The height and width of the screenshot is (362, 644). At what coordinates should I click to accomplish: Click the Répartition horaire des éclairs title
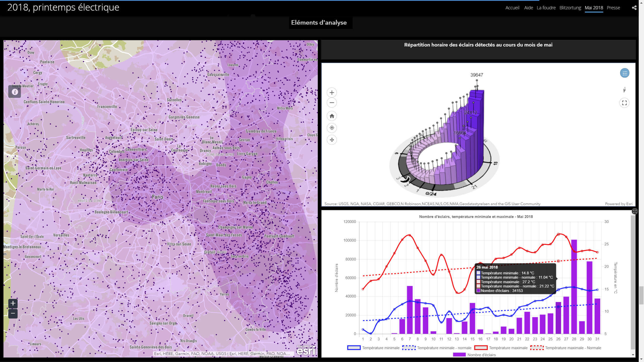click(x=478, y=45)
